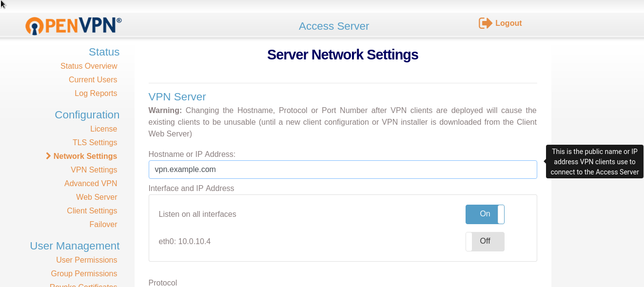Viewport: 644px width, 287px height.
Task: Click the Logout link text
Action: click(x=508, y=23)
